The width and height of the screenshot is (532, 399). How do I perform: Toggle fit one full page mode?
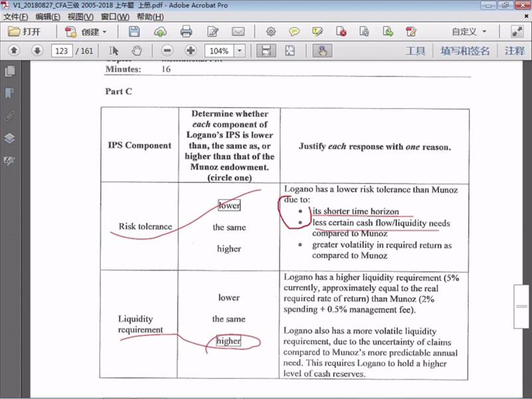click(290, 51)
